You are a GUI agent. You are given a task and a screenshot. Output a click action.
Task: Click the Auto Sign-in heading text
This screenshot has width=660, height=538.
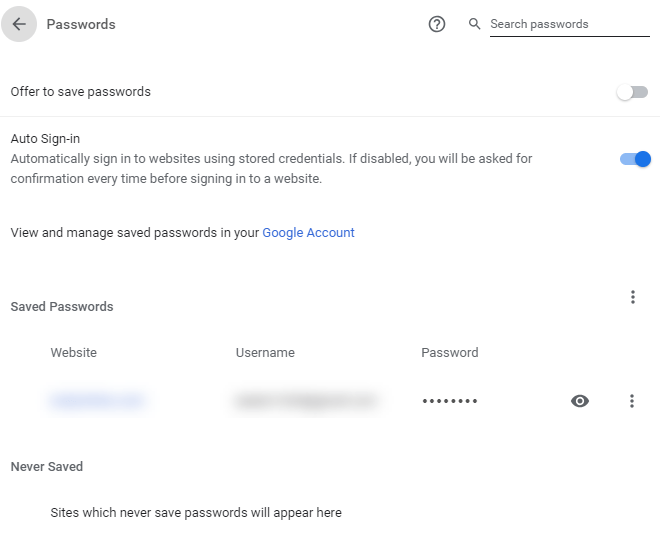pyautogui.click(x=45, y=138)
